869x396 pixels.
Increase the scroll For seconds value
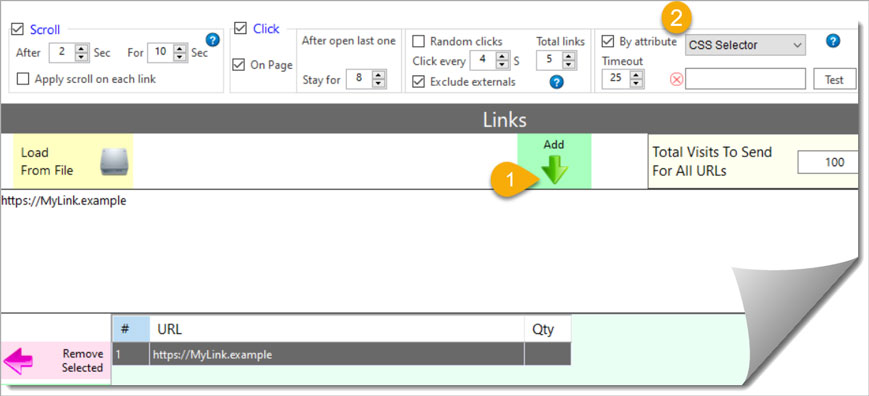click(x=181, y=49)
